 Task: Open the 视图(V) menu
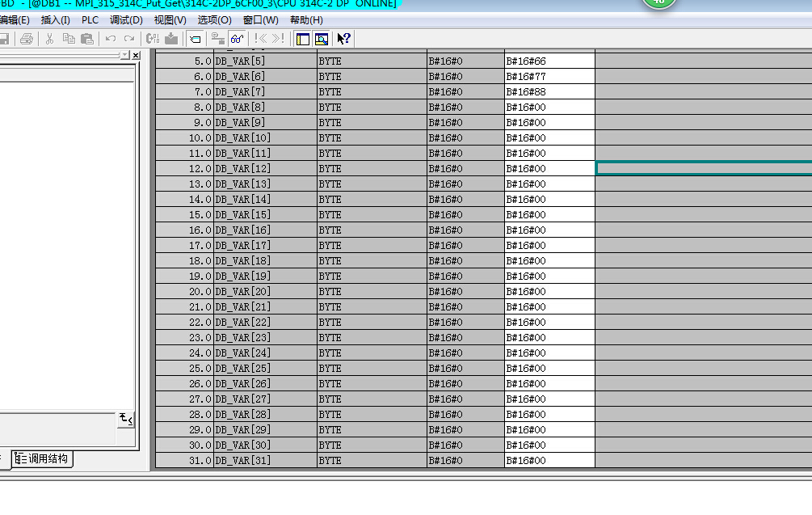(170, 19)
